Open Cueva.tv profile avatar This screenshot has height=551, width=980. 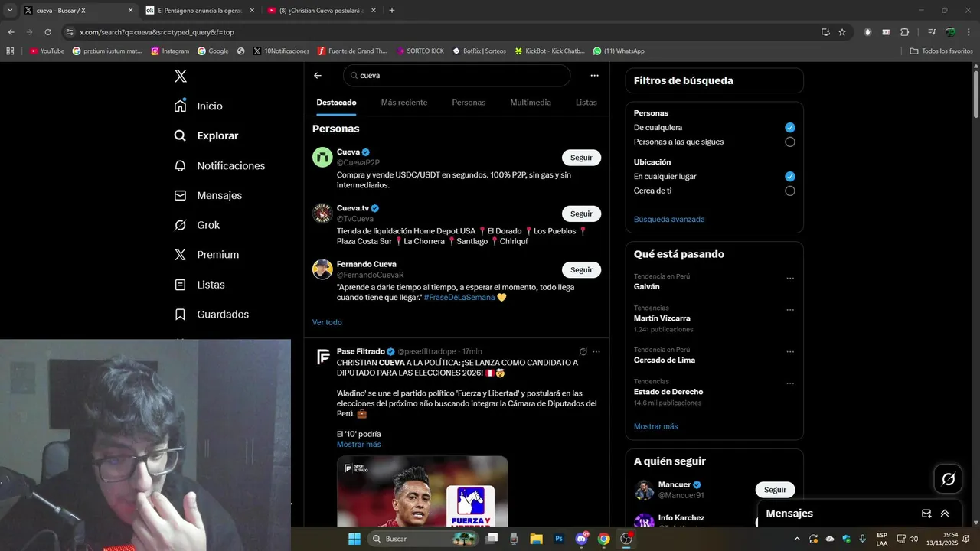[x=322, y=213]
